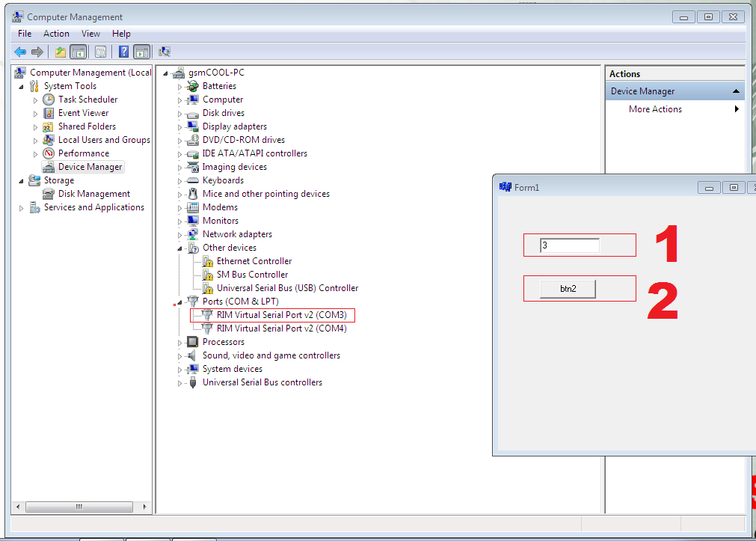Click the Network adapters icon
The image size is (756, 541).
click(192, 234)
